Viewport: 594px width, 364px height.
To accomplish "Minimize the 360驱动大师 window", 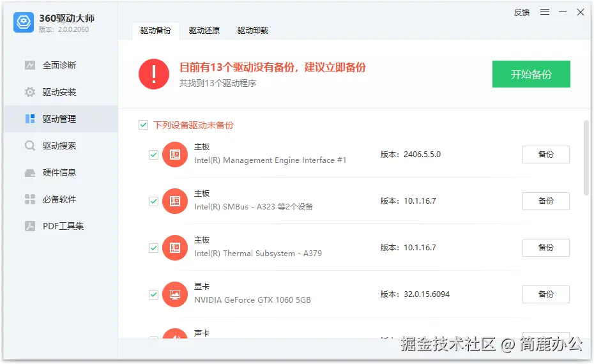I will 563,12.
